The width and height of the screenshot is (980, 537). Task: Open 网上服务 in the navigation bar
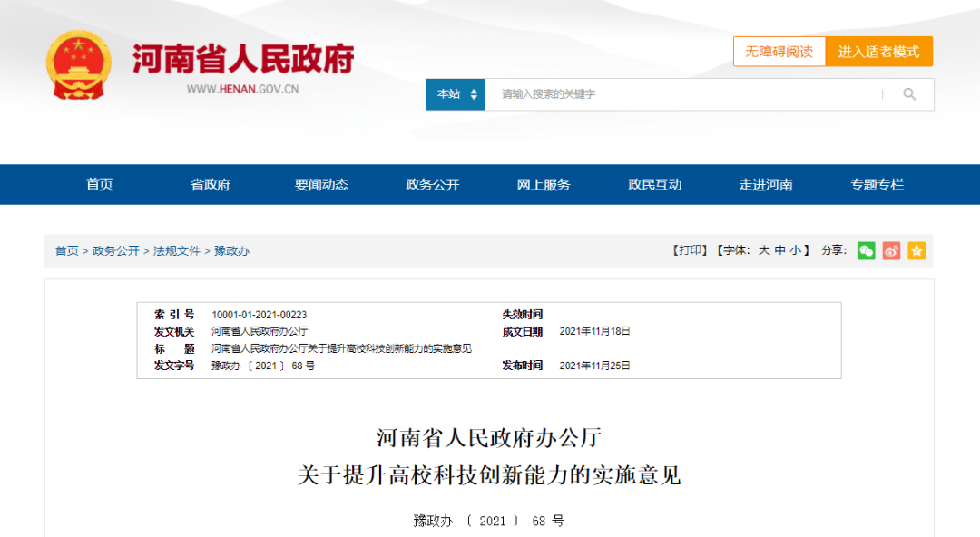(544, 184)
